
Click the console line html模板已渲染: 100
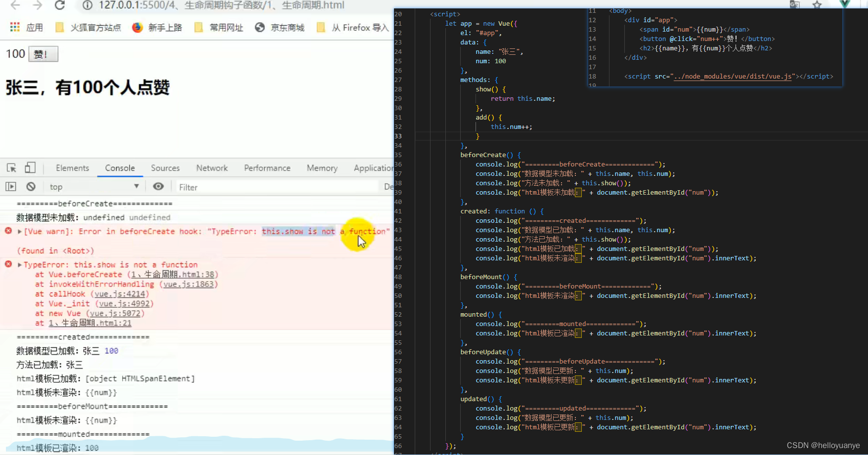point(57,448)
